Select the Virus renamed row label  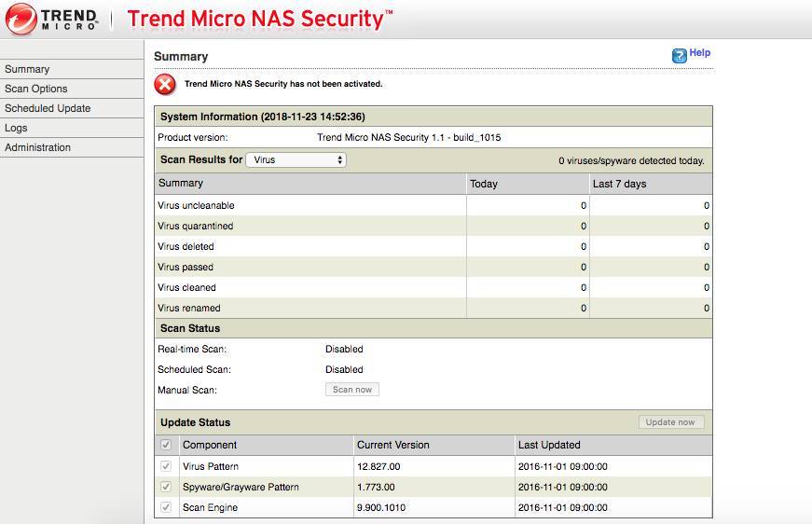click(x=189, y=308)
